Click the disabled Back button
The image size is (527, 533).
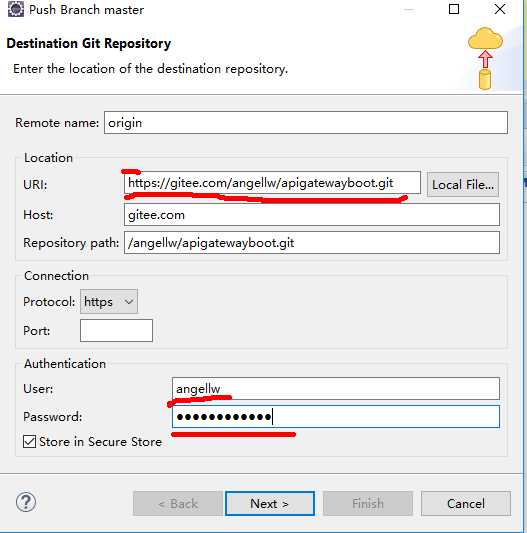(178, 503)
